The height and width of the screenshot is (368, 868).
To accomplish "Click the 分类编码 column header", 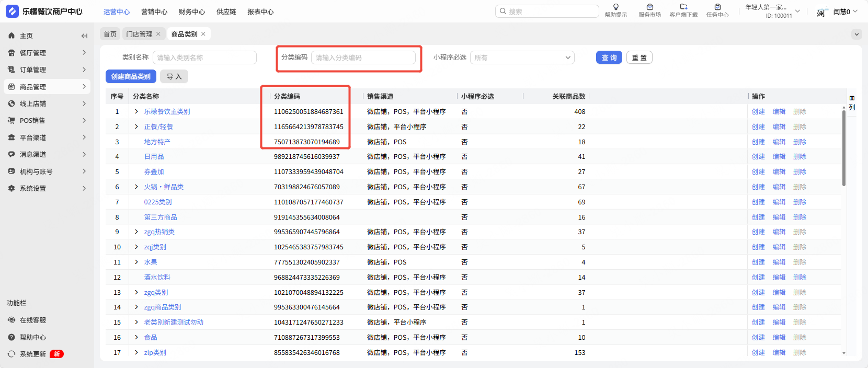I will coord(287,96).
